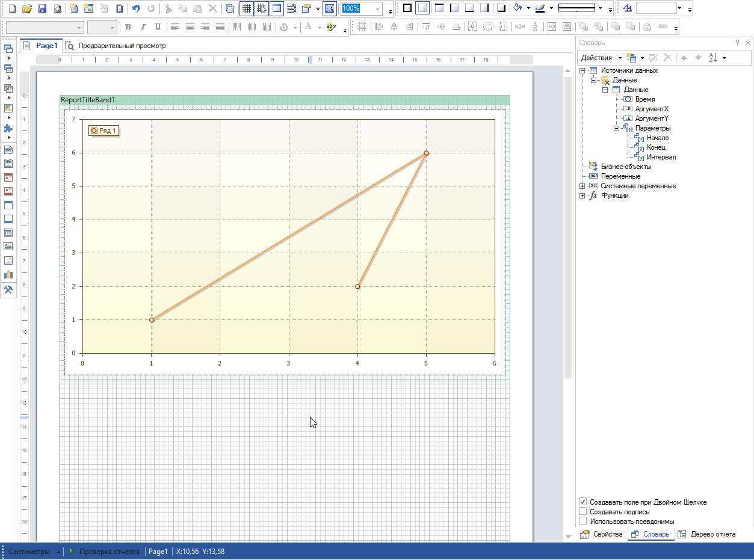The height and width of the screenshot is (560, 754).
Task: Toggle the Show Grid button
Action: (246, 8)
